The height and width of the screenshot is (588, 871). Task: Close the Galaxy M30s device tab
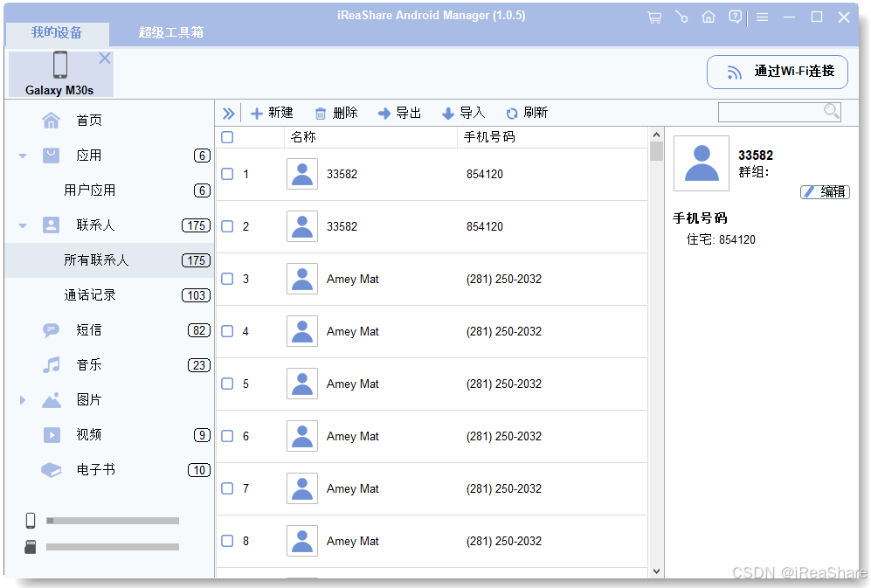pyautogui.click(x=105, y=59)
